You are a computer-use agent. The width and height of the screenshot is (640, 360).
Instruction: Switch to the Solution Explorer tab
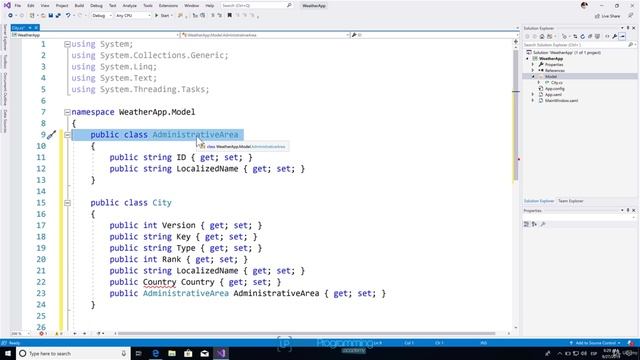(539, 201)
